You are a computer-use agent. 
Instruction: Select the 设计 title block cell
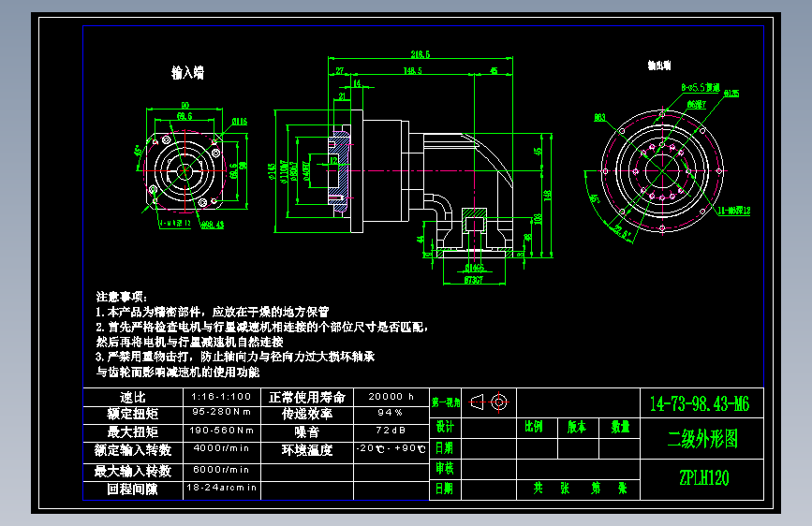(445, 427)
